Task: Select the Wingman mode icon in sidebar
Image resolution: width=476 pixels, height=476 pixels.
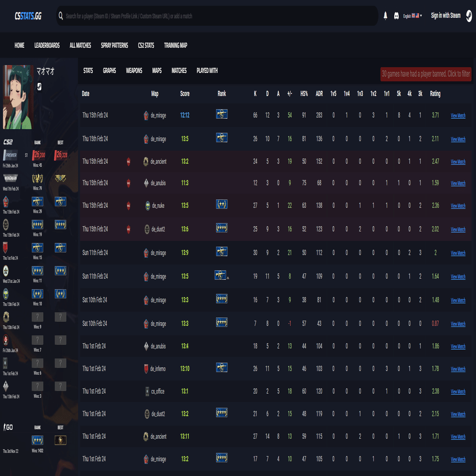Action: click(10, 178)
